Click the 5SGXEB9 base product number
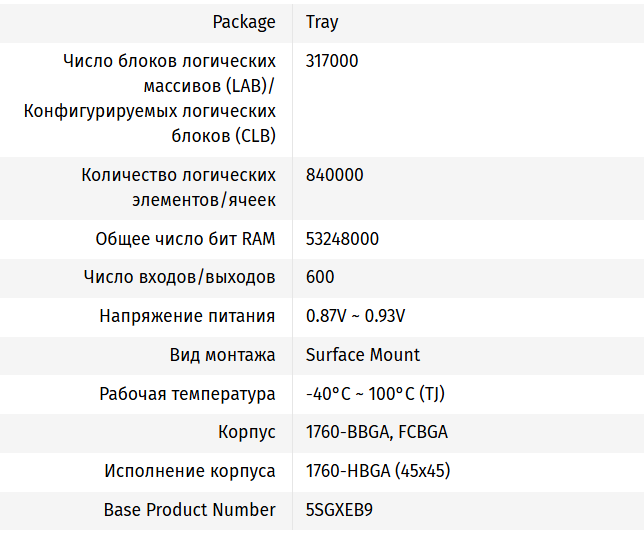Viewport: 644px width, 547px height. coord(339,510)
